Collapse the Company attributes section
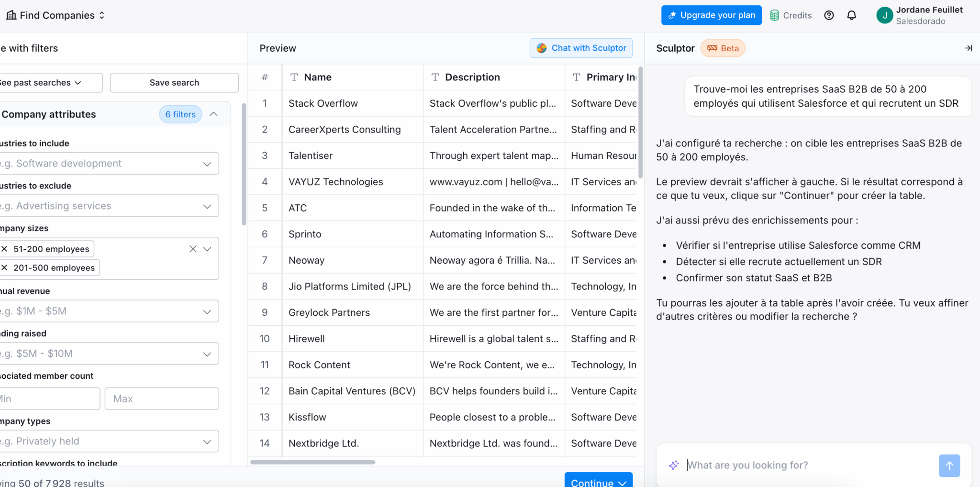 pos(214,114)
